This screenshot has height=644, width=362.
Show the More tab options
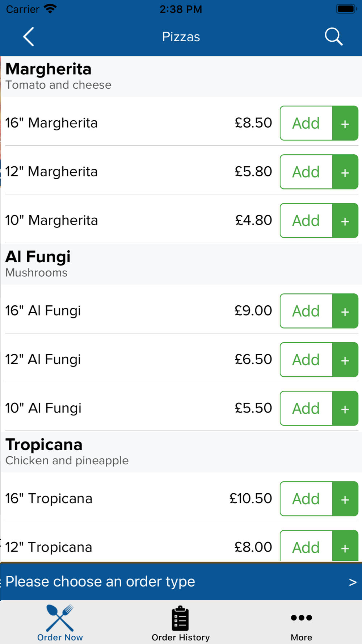click(301, 623)
